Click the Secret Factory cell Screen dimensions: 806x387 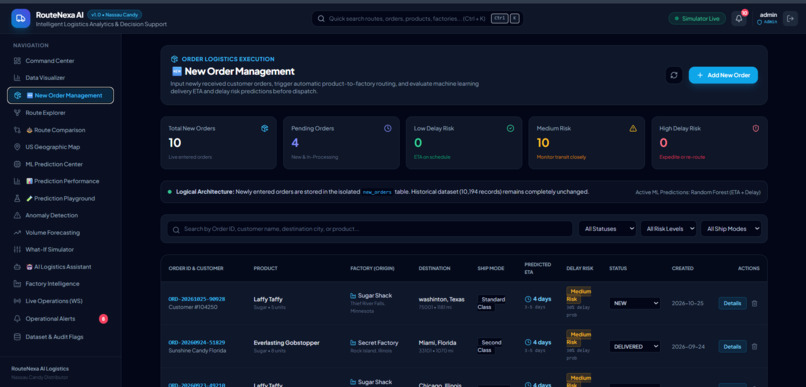coord(374,343)
